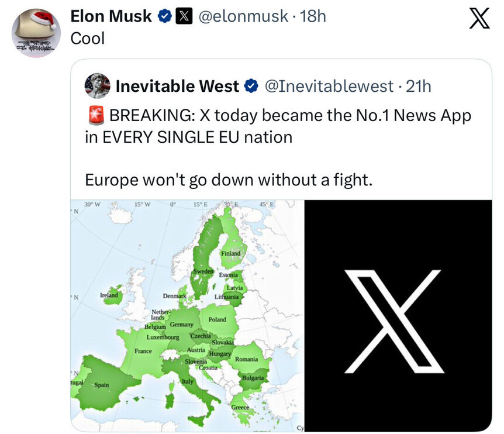
Task: Open the @elonmusk handle link
Action: 243,17
